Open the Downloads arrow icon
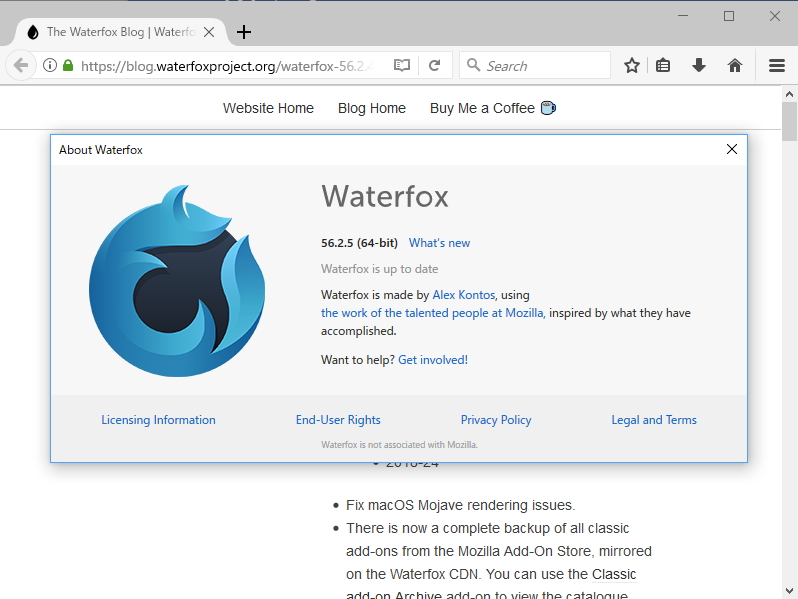The width and height of the screenshot is (798, 599). [699, 65]
